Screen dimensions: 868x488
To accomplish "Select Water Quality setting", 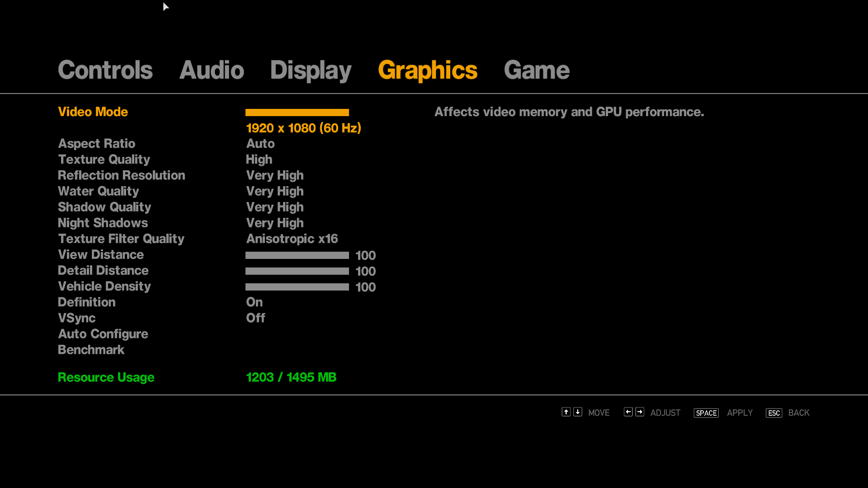I will click(x=99, y=191).
